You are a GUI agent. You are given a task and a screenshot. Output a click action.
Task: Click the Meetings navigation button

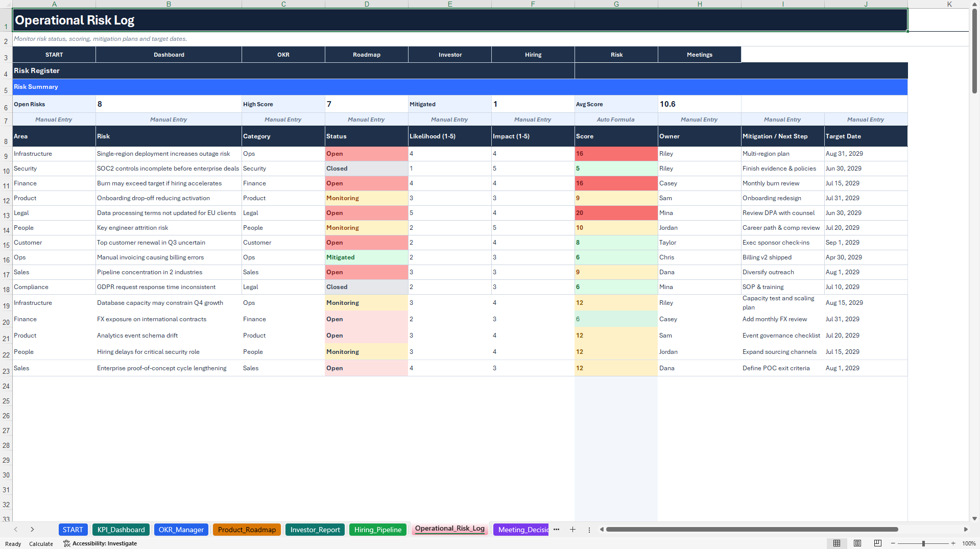pyautogui.click(x=700, y=55)
